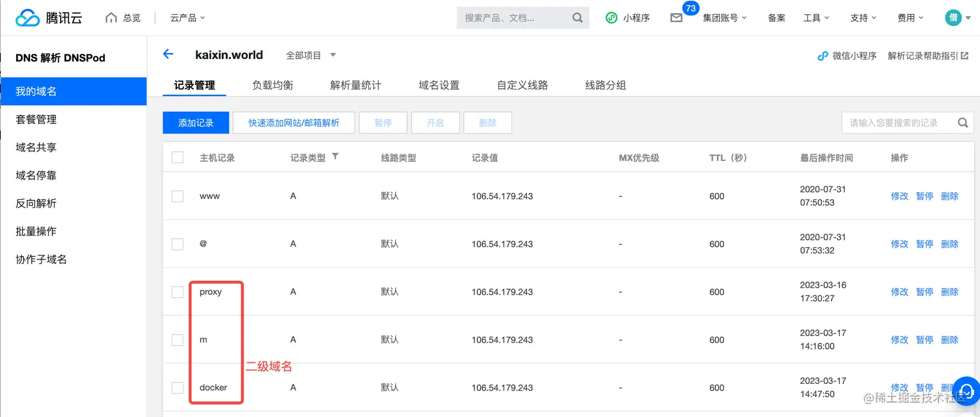
Task: Go back with the blue arrow
Action: pyautogui.click(x=168, y=54)
